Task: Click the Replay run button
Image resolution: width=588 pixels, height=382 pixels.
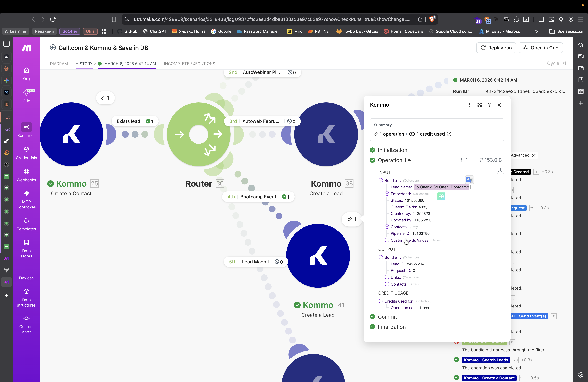Action: click(496, 48)
